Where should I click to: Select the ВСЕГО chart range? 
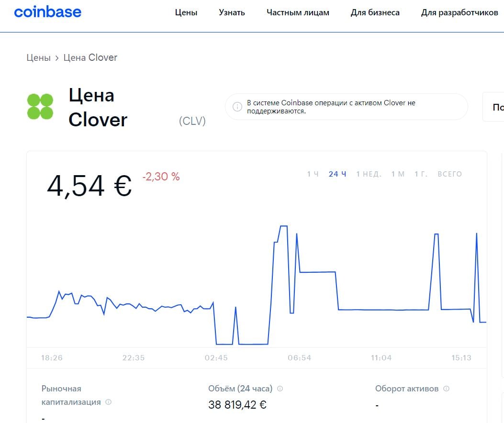(x=450, y=174)
